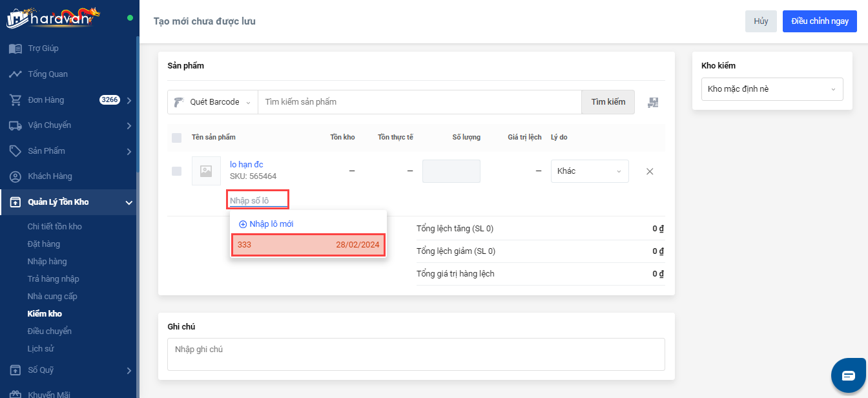This screenshot has height=398, width=868.
Task: Click the import icon beside Tìm kiếm
Action: [x=653, y=102]
